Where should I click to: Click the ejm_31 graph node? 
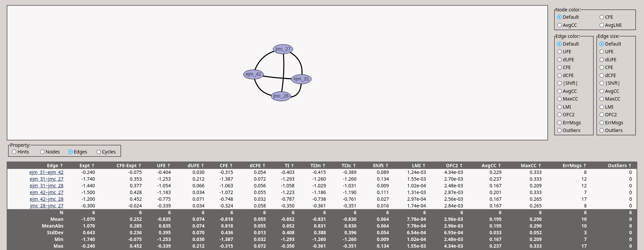coord(301,79)
